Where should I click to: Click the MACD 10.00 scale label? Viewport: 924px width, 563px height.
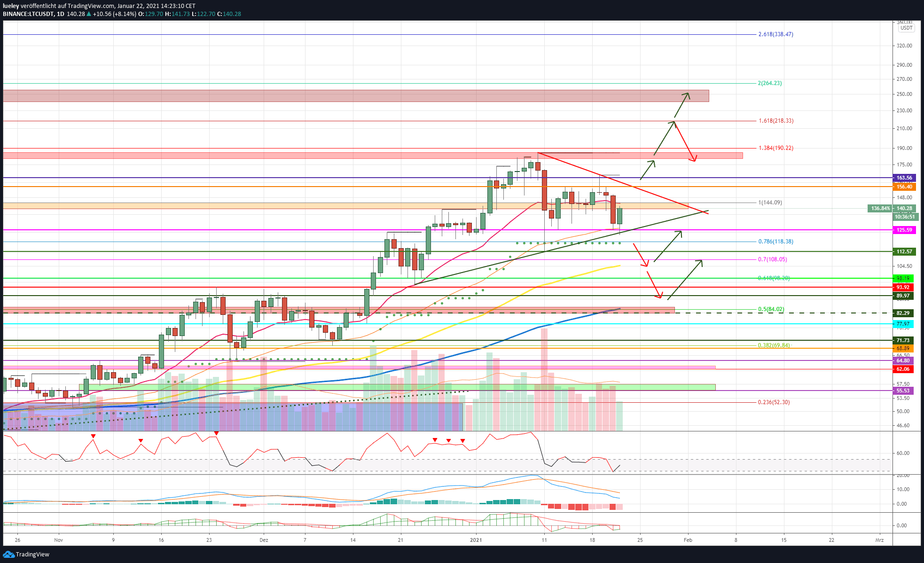pos(903,490)
